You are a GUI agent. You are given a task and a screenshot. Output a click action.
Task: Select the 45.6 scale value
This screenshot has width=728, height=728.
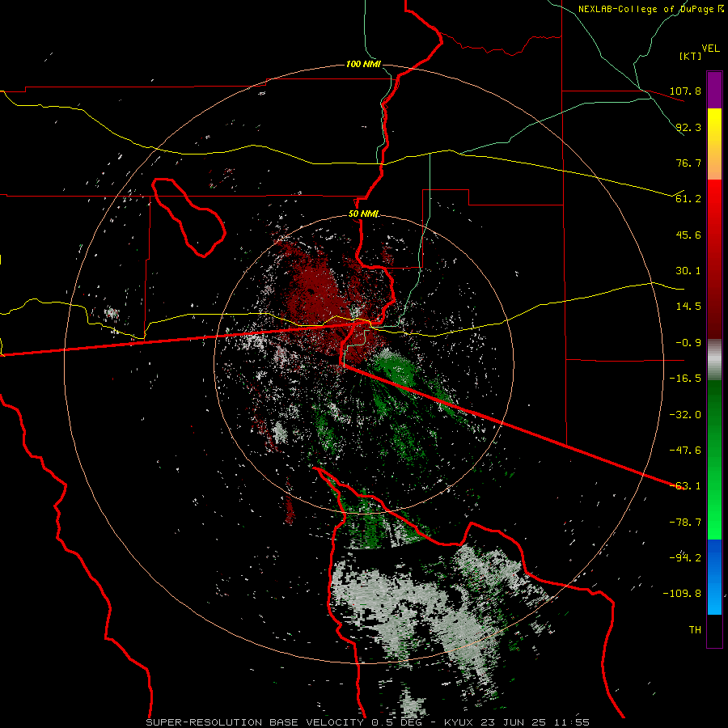click(x=688, y=235)
